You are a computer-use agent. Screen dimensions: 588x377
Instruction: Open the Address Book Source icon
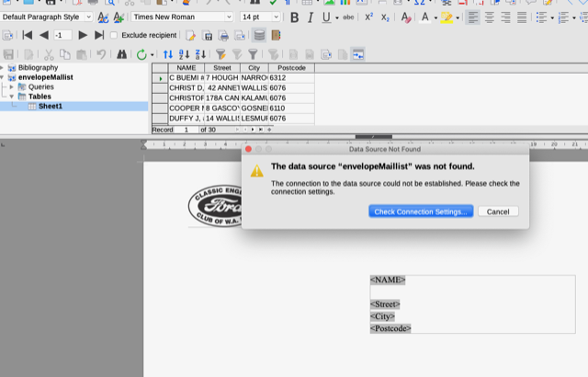coord(276,36)
